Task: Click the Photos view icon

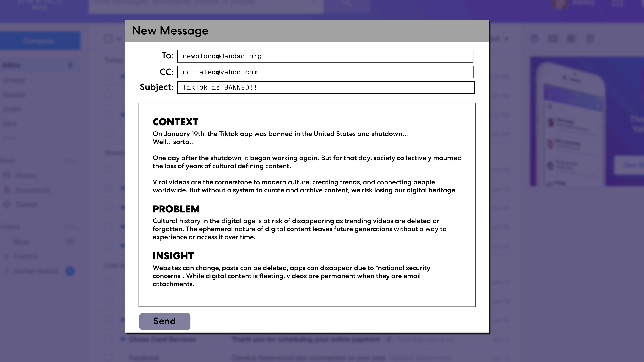Action: 7,175
